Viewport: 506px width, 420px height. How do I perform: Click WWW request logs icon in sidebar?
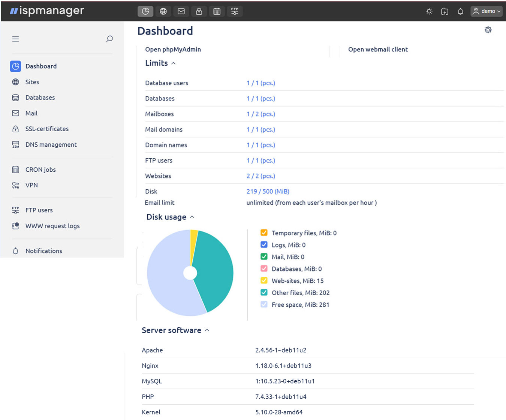pyautogui.click(x=15, y=226)
